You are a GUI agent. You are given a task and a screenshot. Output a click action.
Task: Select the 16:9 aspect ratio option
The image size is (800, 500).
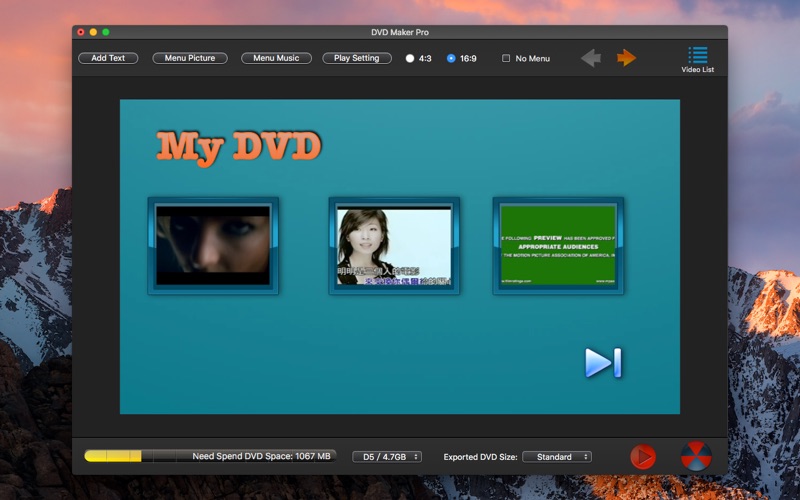pyautogui.click(x=451, y=59)
